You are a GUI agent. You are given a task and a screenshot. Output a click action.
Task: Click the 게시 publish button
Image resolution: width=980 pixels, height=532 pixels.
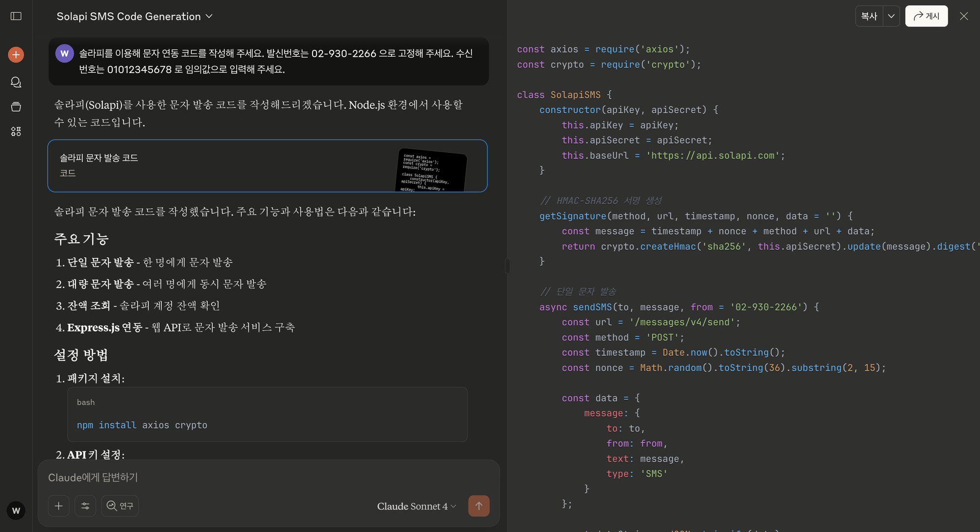[927, 16]
